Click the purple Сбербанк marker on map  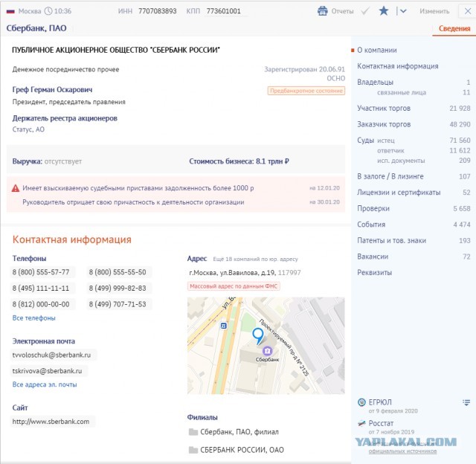267,351
